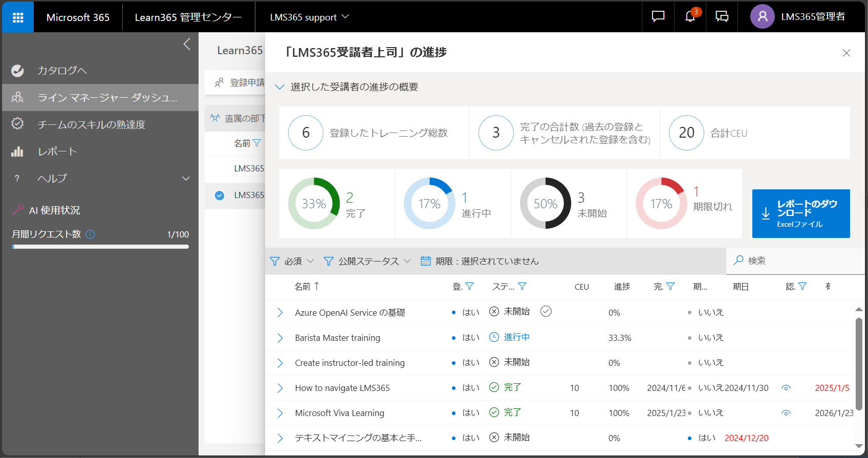Open レポート in sidebar
Screen dimensions: 868x458
[100, 151]
